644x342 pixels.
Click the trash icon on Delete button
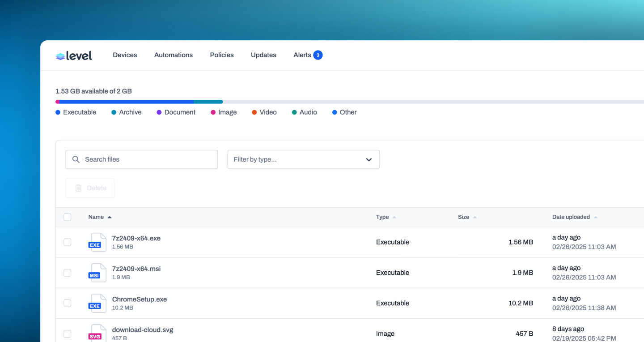[78, 188]
